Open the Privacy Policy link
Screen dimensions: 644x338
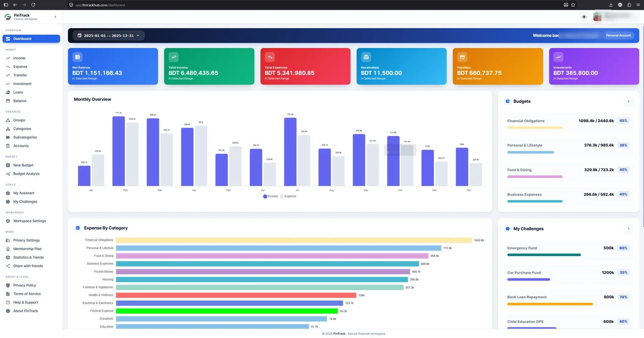[x=25, y=285]
